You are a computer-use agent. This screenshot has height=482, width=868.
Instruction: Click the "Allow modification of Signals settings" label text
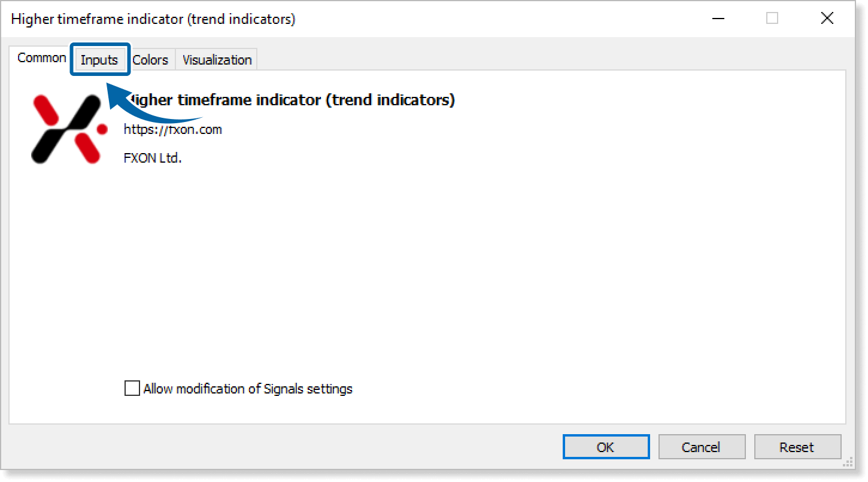[x=248, y=389]
